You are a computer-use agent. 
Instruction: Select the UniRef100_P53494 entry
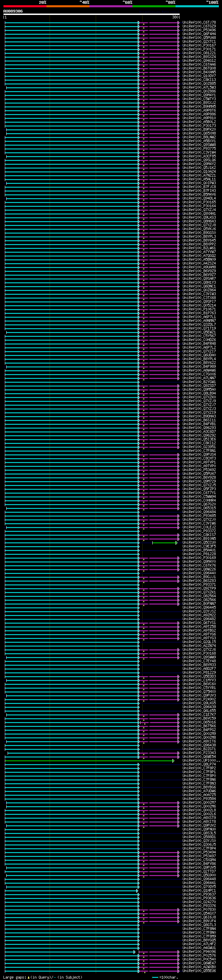tap(199, 852)
